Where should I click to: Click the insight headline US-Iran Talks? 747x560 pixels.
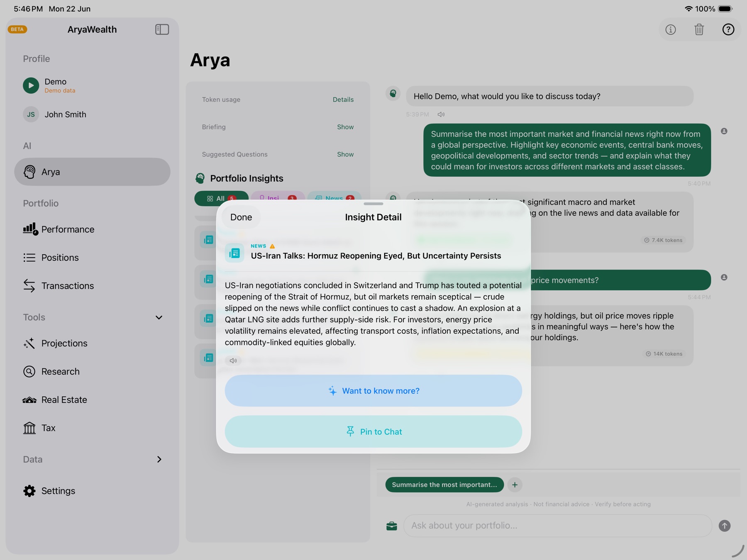376,256
